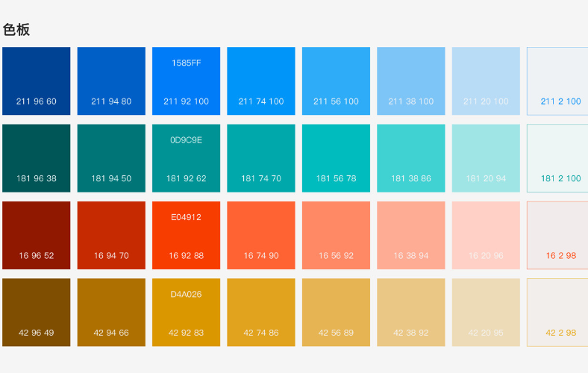Viewport: 588px width, 373px height.
Task: Choose the dark brown swatch 42 96 49
Action: 37,312
